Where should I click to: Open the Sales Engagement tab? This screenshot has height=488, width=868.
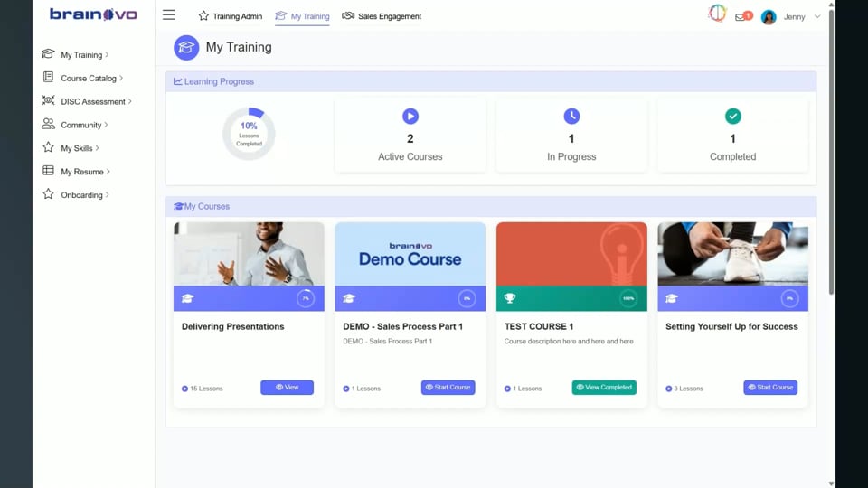(382, 16)
